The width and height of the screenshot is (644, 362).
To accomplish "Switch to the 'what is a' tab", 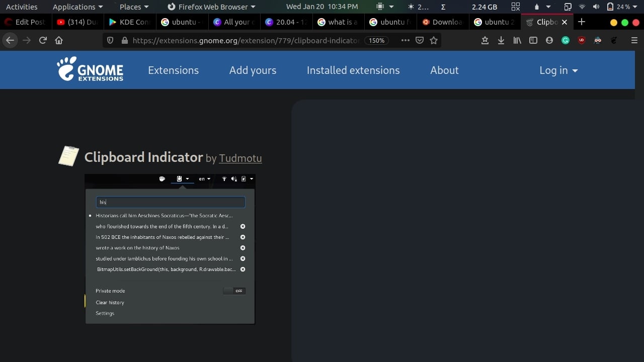I will [x=339, y=22].
